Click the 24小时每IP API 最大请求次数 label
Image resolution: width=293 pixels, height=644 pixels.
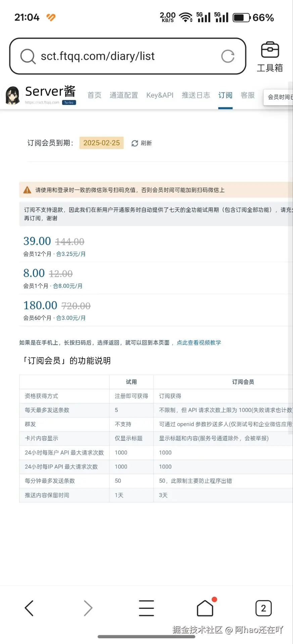61,467
